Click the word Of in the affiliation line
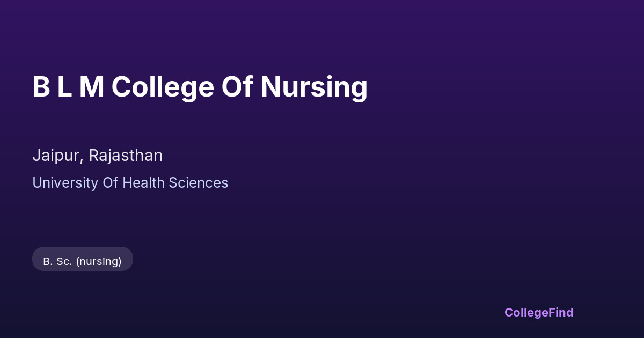 [x=110, y=183]
